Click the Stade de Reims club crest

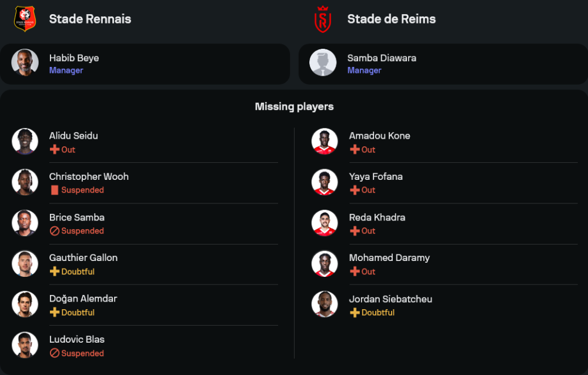pyautogui.click(x=323, y=19)
